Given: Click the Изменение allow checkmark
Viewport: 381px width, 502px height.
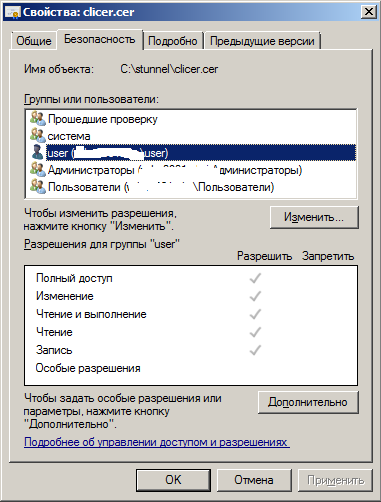Looking at the screenshot, I should pyautogui.click(x=255, y=296).
